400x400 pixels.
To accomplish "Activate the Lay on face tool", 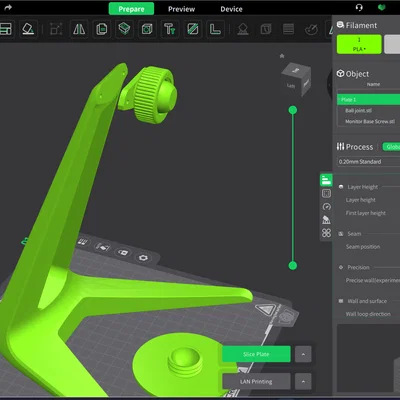I will pyautogui.click(x=28, y=29).
